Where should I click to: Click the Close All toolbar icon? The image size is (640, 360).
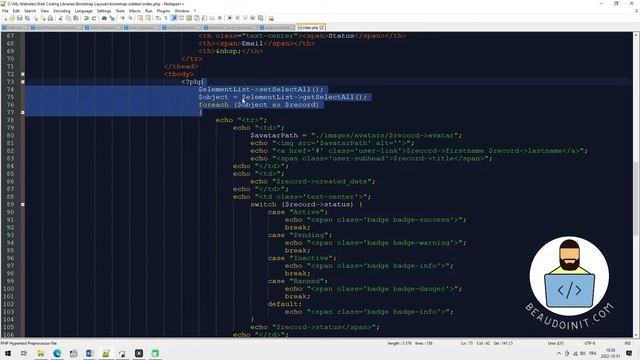point(42,18)
